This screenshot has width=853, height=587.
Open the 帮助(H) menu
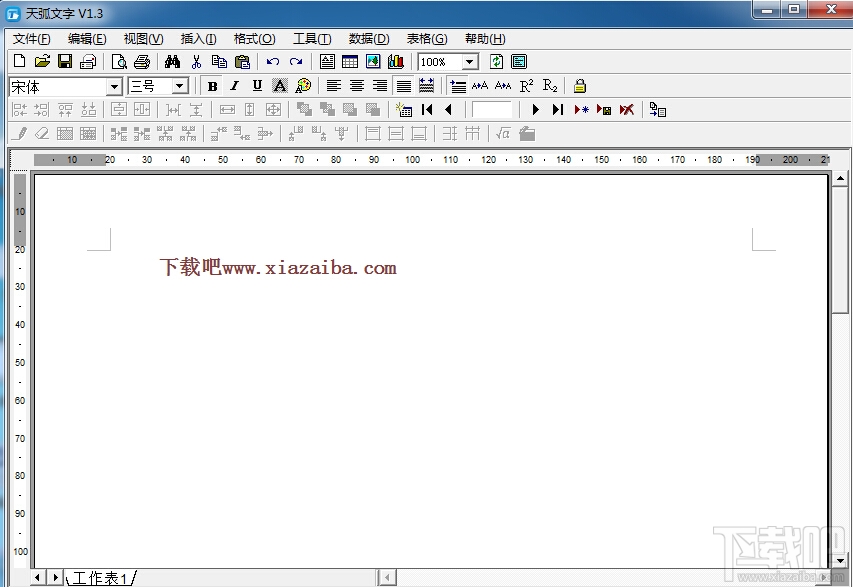(x=485, y=39)
